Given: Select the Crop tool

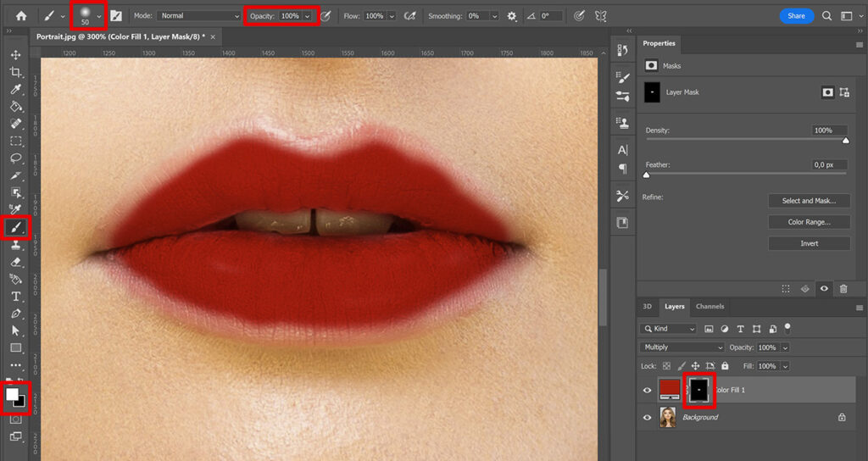Looking at the screenshot, I should coord(15,72).
